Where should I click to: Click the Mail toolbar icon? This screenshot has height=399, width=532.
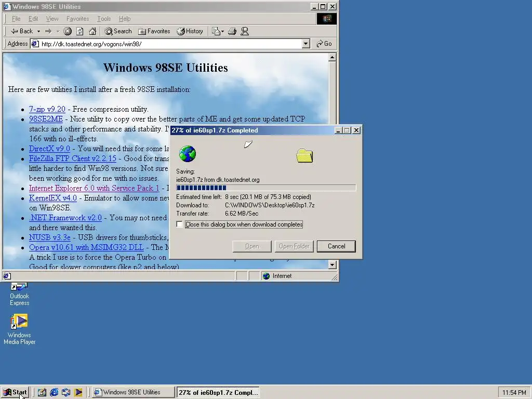[216, 31]
